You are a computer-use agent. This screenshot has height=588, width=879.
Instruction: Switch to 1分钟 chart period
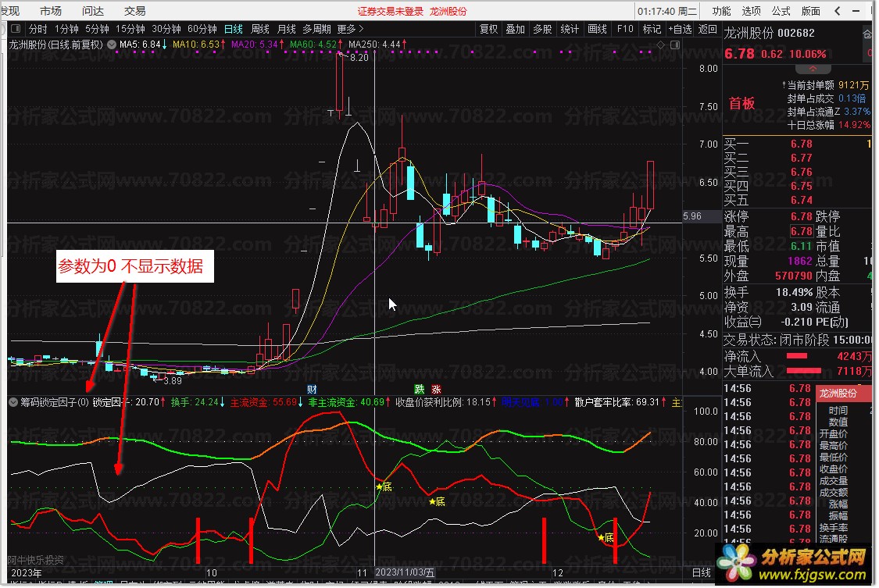point(66,29)
